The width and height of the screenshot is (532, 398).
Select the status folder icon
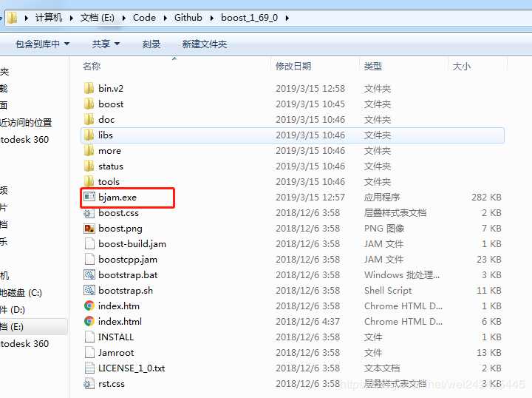coord(89,166)
